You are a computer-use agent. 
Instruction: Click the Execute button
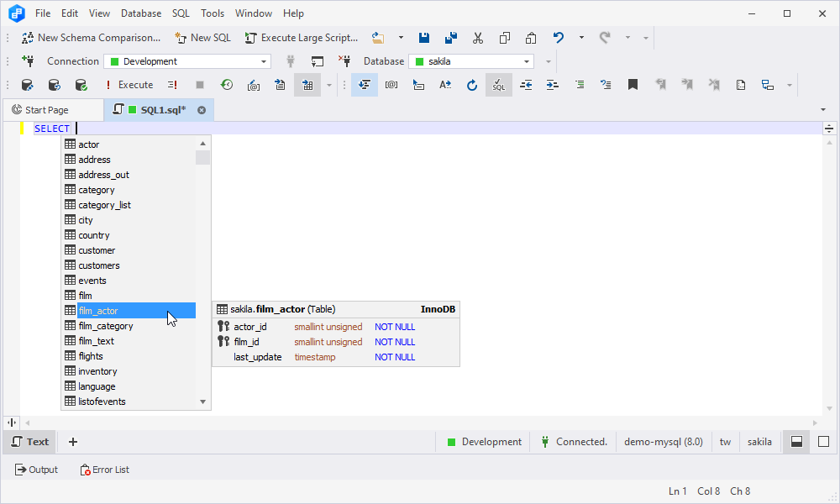pyautogui.click(x=129, y=85)
